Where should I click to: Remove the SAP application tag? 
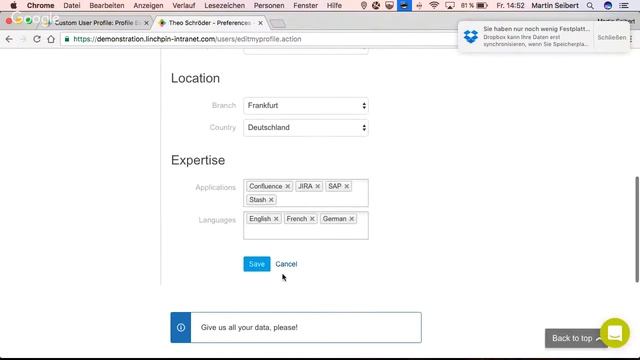pyautogui.click(x=347, y=186)
